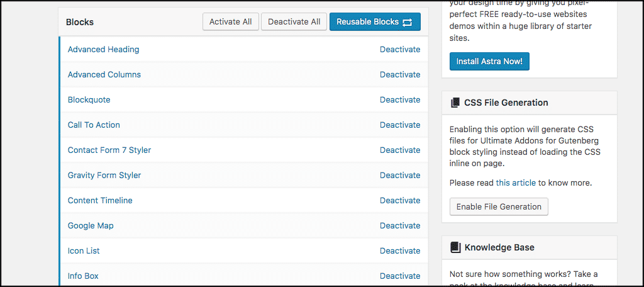Viewport: 644px width, 287px height.
Task: Deactivate the Call To Action block
Action: [400, 125]
